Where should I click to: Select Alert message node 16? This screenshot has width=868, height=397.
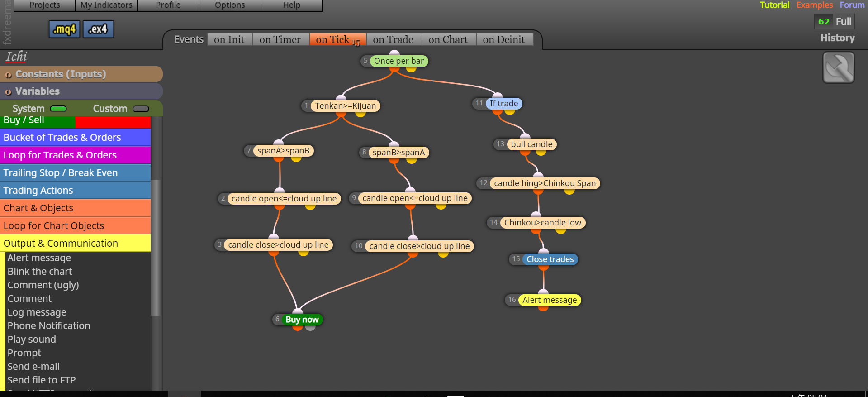[x=550, y=300]
